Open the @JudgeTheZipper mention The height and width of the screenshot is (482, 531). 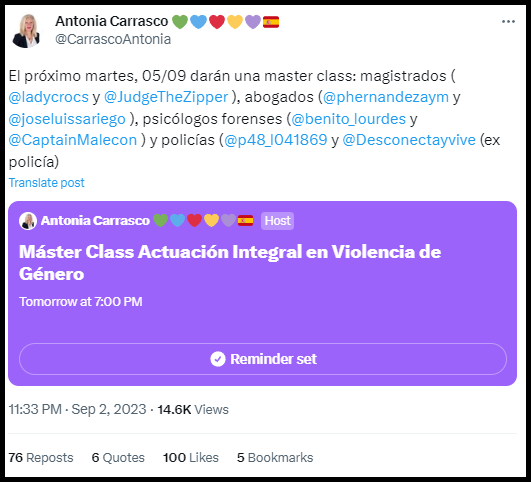(166, 97)
